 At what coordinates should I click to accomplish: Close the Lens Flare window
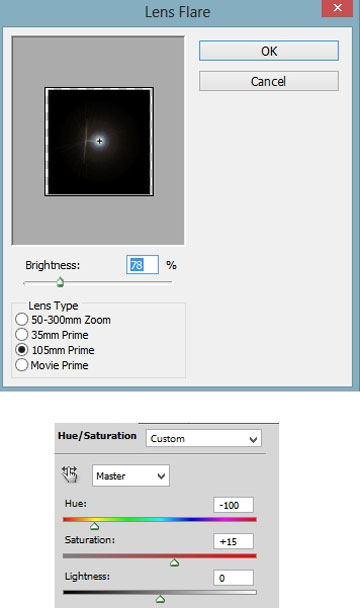337,8
